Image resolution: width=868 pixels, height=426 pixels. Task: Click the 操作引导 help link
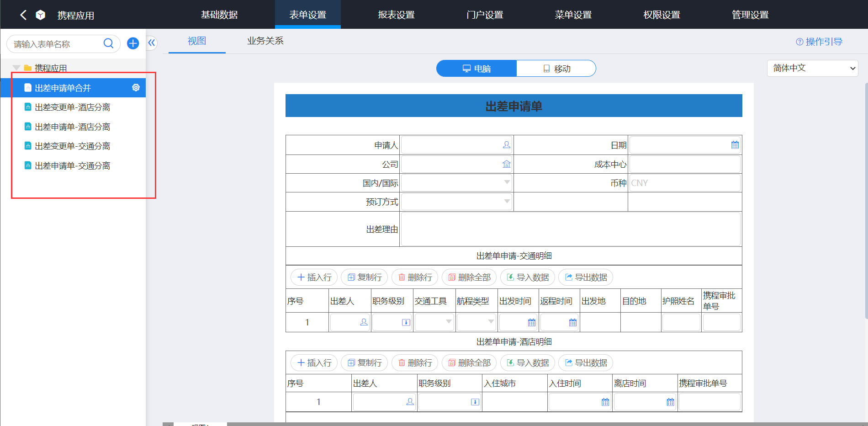coord(819,42)
